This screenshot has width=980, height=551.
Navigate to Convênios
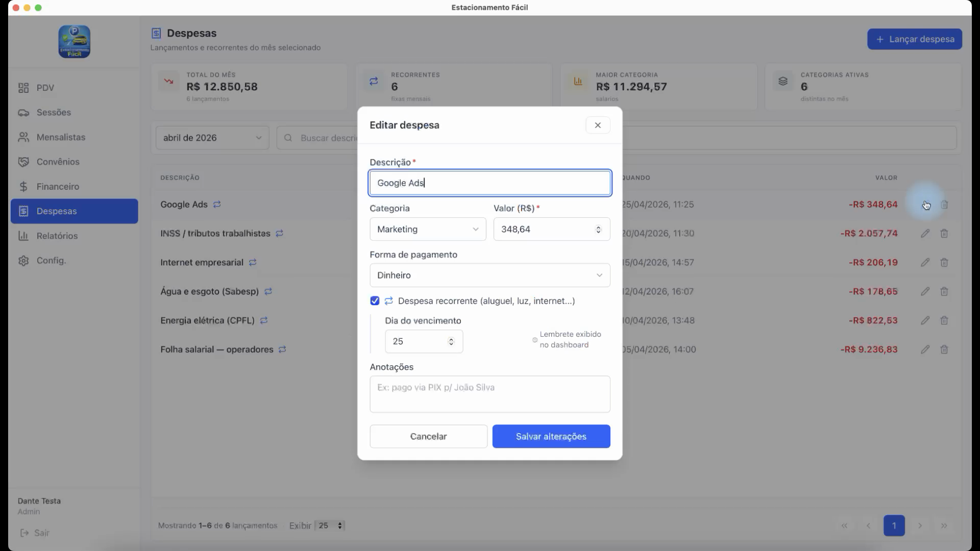74,162
